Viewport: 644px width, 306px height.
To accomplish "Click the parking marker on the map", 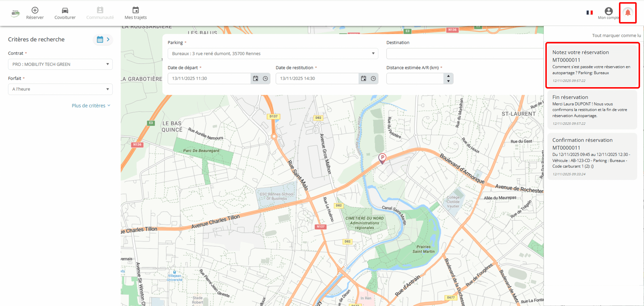I will pyautogui.click(x=382, y=158).
